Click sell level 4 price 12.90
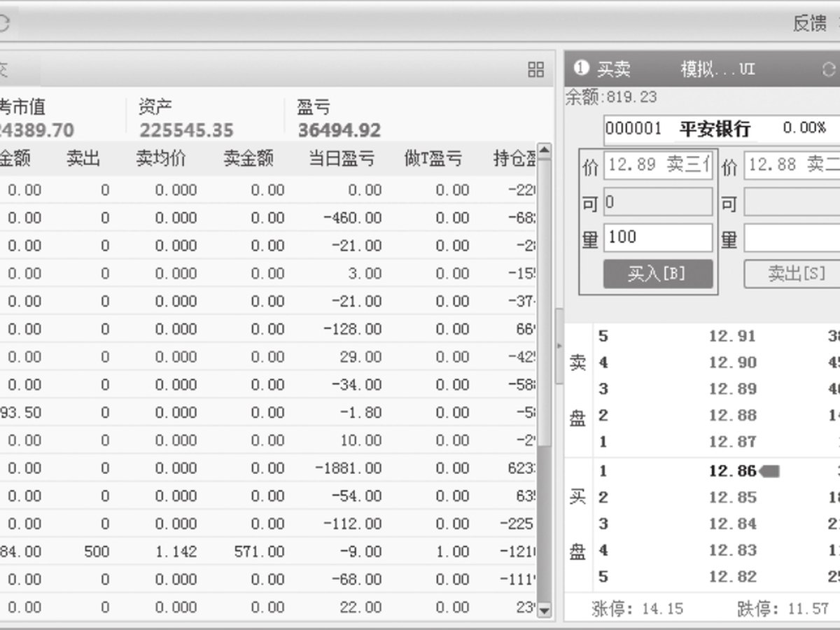 733,363
